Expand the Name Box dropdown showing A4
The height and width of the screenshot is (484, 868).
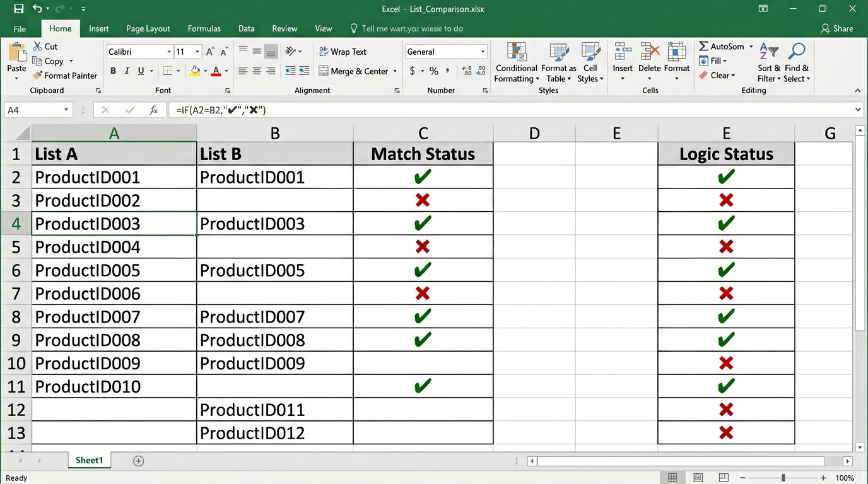click(x=66, y=110)
